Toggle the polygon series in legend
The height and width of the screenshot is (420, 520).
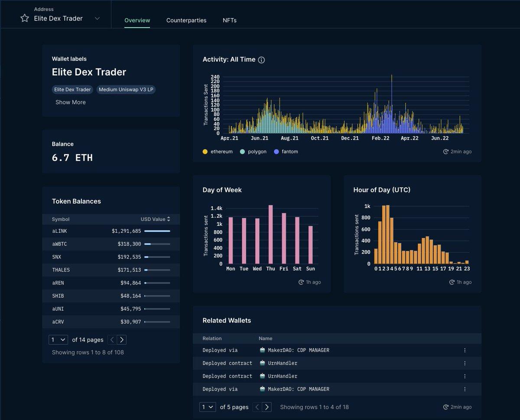point(243,152)
